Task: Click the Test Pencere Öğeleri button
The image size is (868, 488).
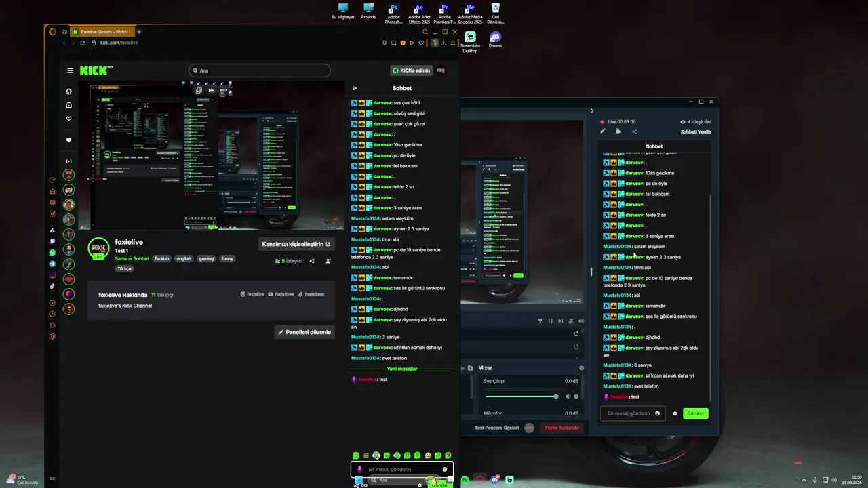Action: (x=496, y=428)
